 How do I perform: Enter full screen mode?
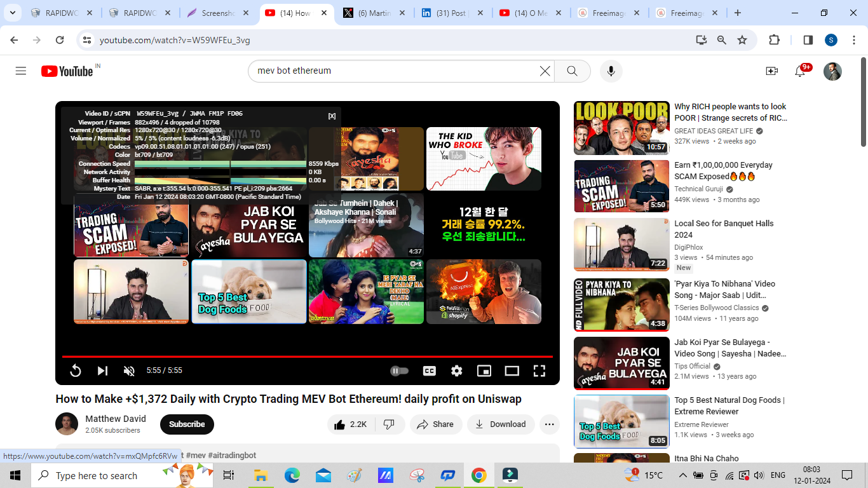pyautogui.click(x=539, y=370)
